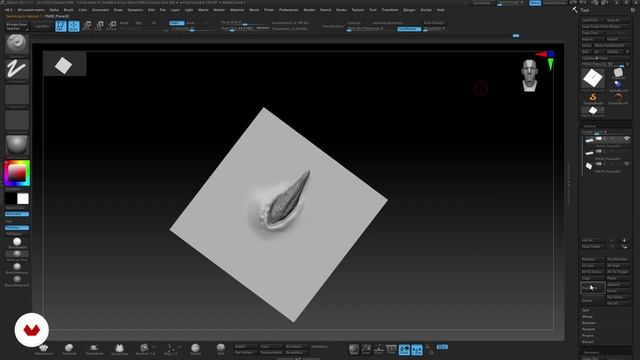Click the Tool palette hammer icon
This screenshot has height=360, width=640.
click(575, 10)
